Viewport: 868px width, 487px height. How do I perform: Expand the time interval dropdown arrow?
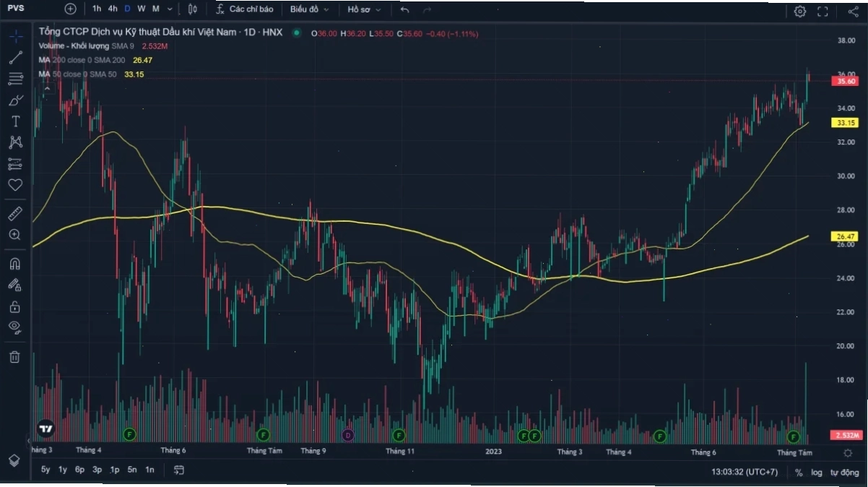point(170,9)
